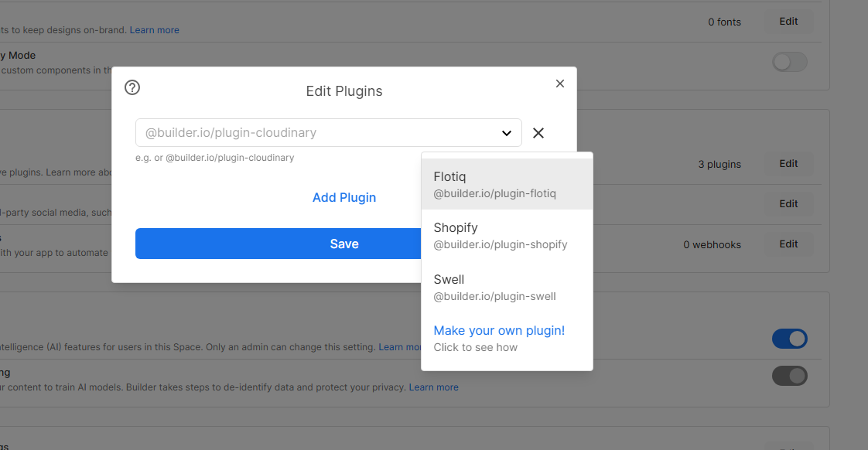
Task: Remove the plugin entry with X icon
Action: pos(538,133)
